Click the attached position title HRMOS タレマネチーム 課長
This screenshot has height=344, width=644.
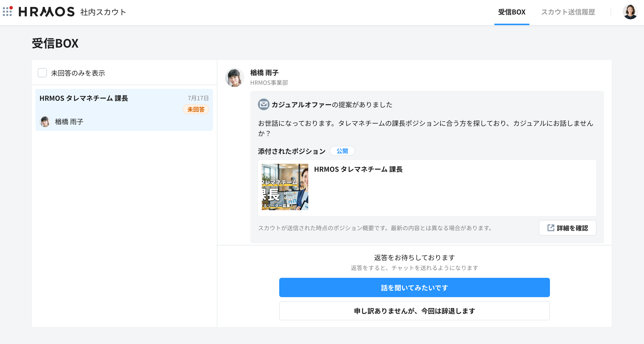tap(358, 169)
